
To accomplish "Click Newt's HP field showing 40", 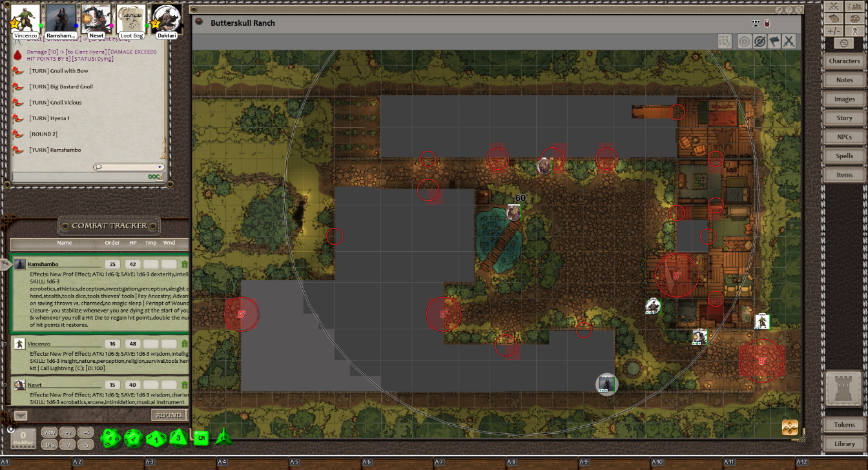I will 133,385.
